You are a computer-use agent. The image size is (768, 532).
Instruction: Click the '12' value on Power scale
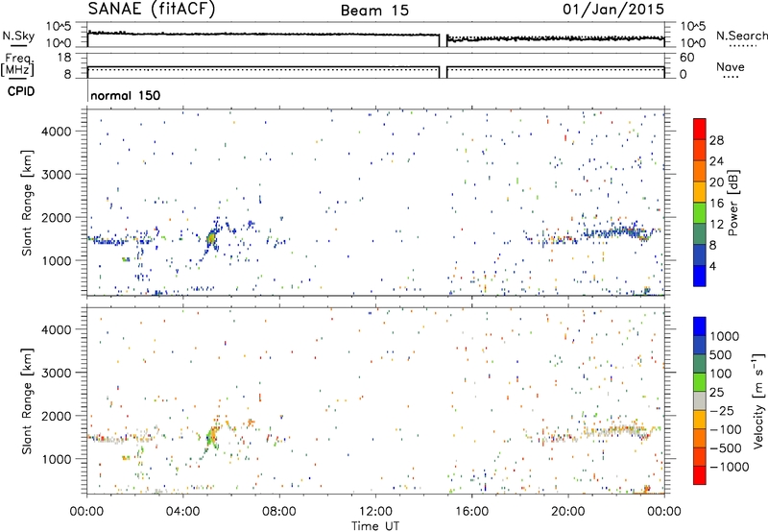point(716,225)
